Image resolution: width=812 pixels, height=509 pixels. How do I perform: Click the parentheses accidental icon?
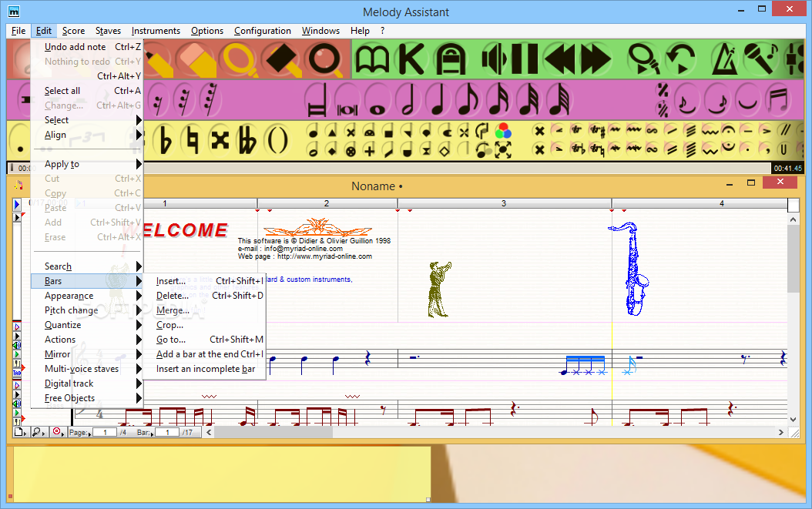point(278,140)
